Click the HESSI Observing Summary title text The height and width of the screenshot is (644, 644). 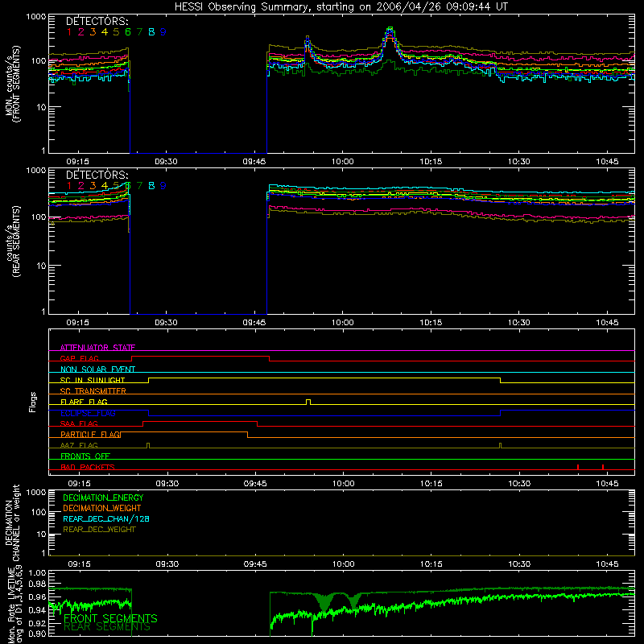click(x=341, y=6)
